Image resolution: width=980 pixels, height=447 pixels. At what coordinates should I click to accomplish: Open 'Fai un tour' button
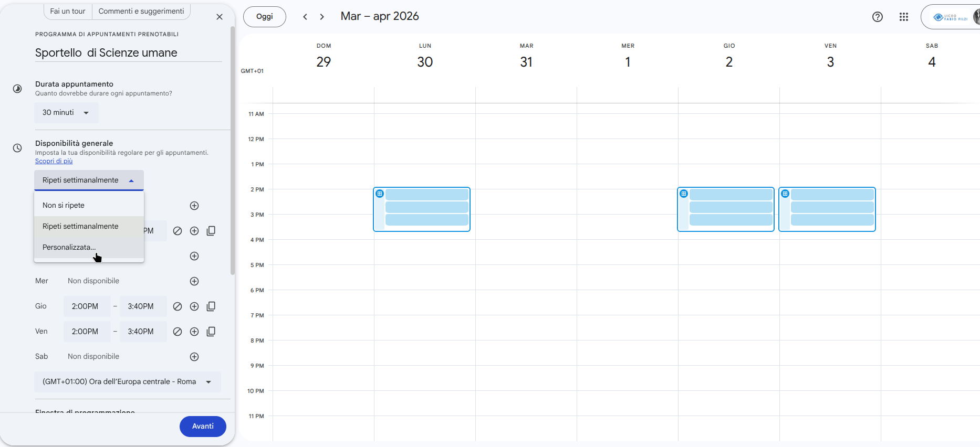(x=68, y=11)
